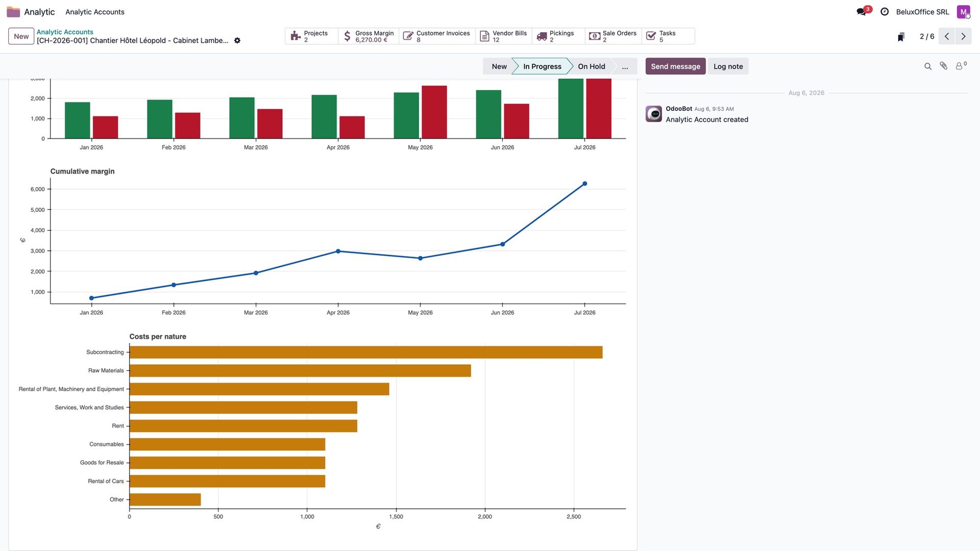
Task: Open the user avatar menu
Action: [x=963, y=12]
